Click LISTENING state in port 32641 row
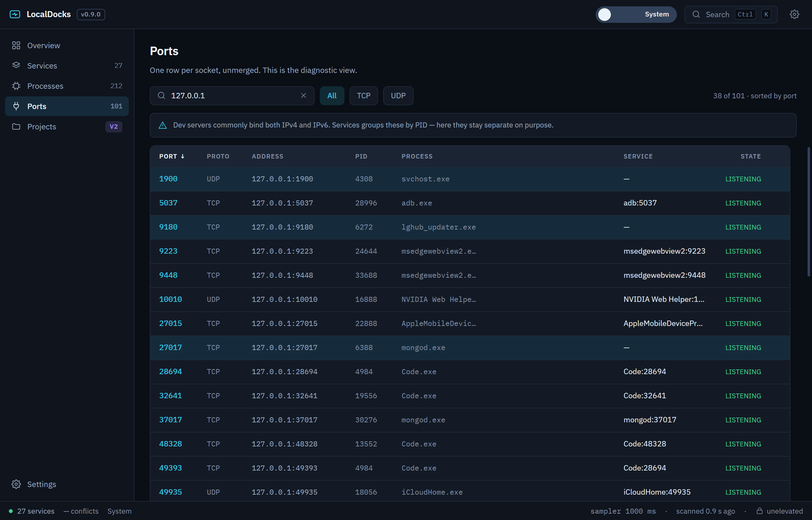812x520 pixels. tap(743, 395)
